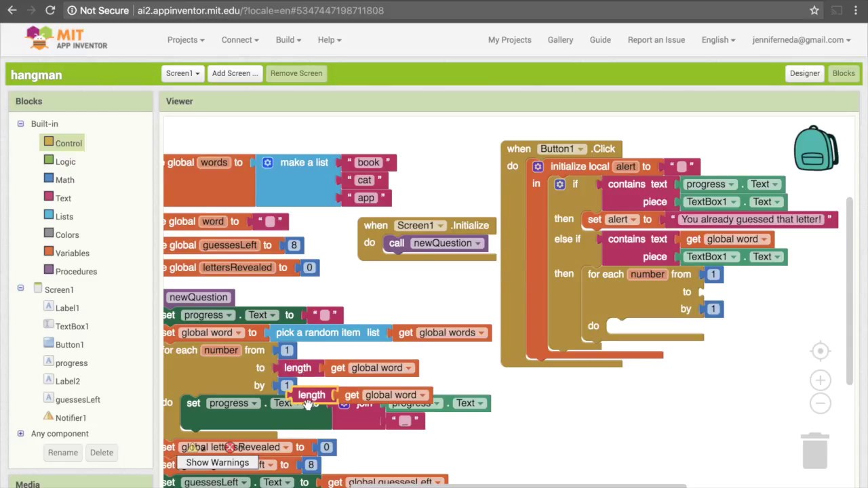Zoom out with the minus icon

pyautogui.click(x=820, y=403)
